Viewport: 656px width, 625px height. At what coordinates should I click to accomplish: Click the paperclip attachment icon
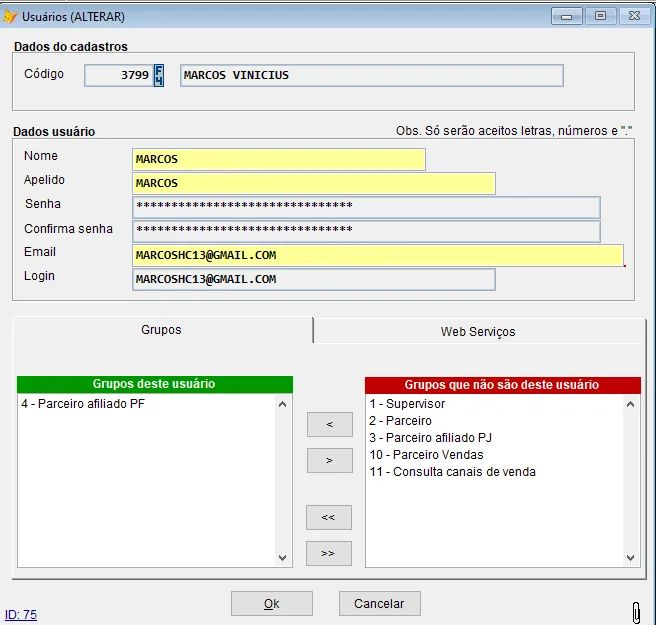636,611
